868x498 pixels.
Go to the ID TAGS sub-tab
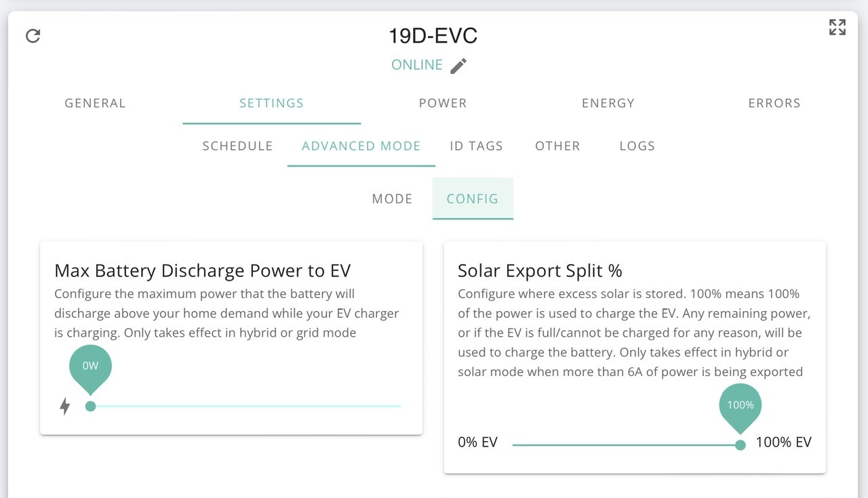(x=476, y=146)
